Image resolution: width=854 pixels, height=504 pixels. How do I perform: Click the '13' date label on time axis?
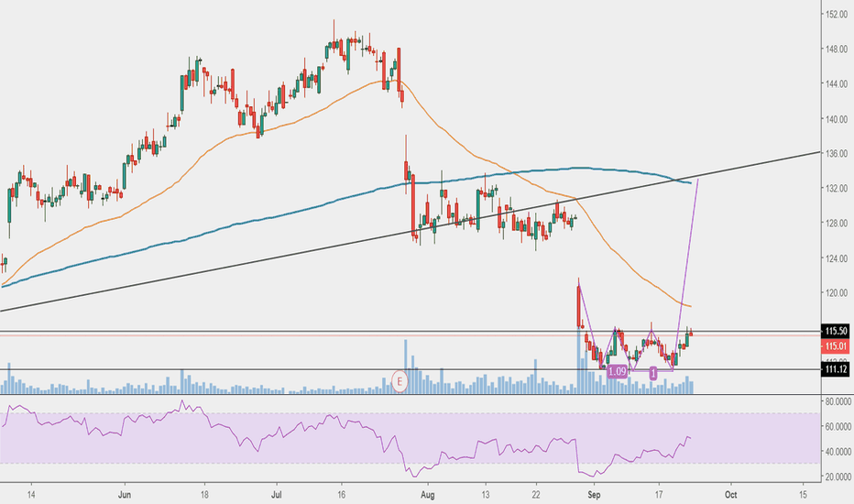[x=486, y=495]
